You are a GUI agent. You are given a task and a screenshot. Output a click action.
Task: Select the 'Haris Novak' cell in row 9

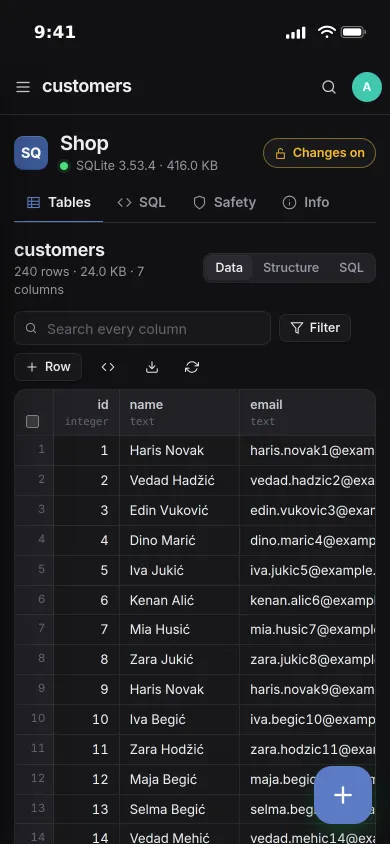coord(179,690)
